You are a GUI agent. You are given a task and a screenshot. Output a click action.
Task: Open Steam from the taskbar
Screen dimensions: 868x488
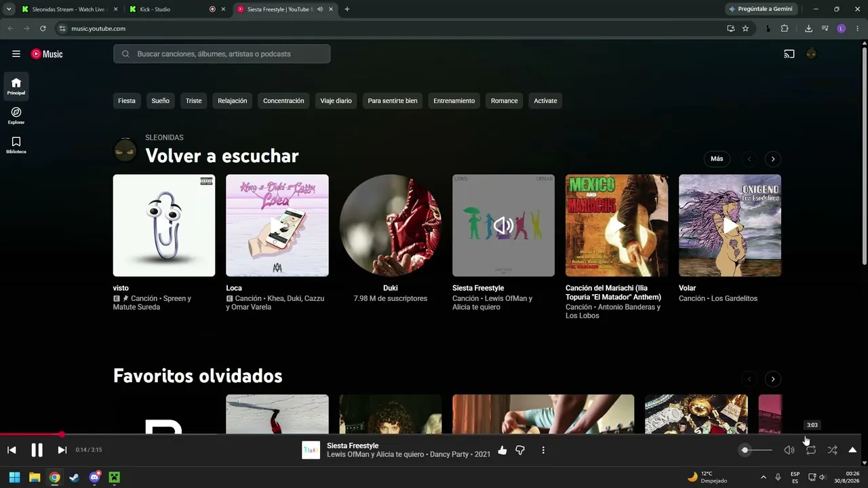click(74, 477)
